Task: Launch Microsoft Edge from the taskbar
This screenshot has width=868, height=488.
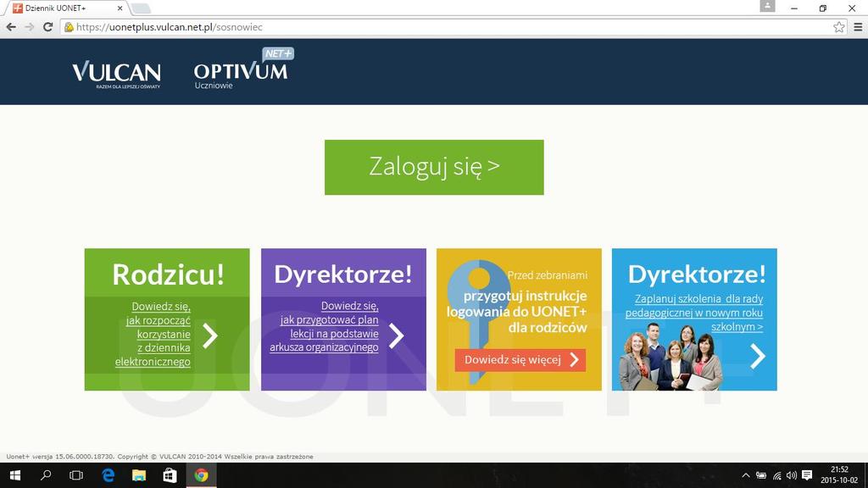Action: point(108,475)
